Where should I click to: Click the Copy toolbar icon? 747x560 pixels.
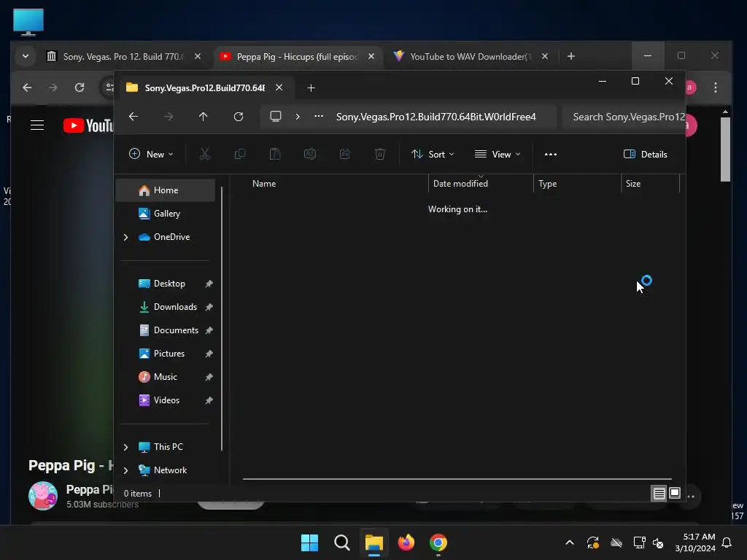[240, 155]
